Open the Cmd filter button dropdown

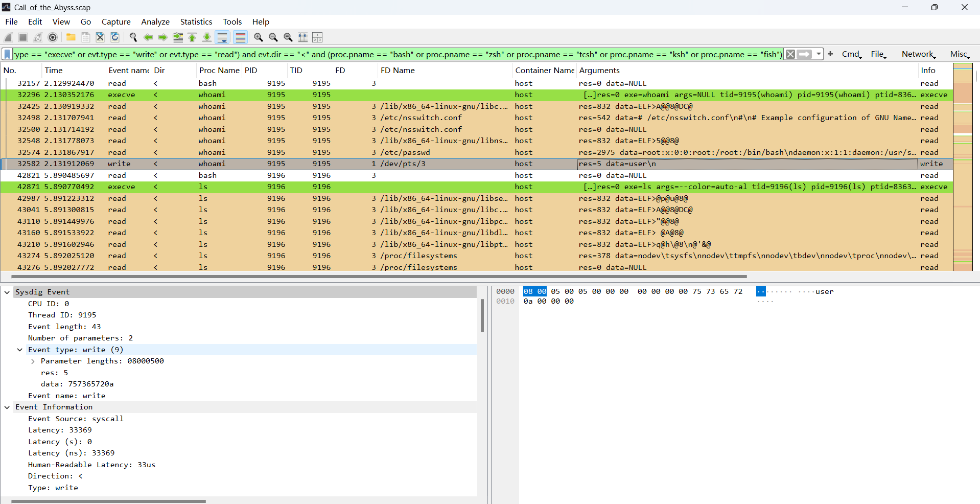pyautogui.click(x=852, y=54)
